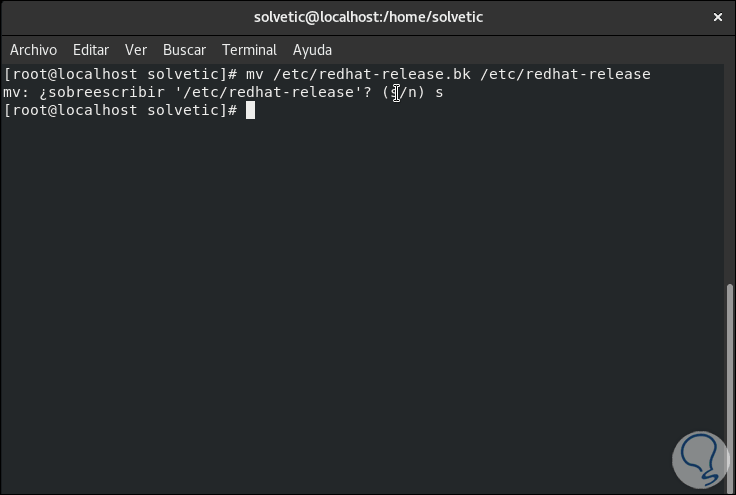Click the (s/n) confirmation options text
The width and height of the screenshot is (736, 495).
tap(403, 92)
